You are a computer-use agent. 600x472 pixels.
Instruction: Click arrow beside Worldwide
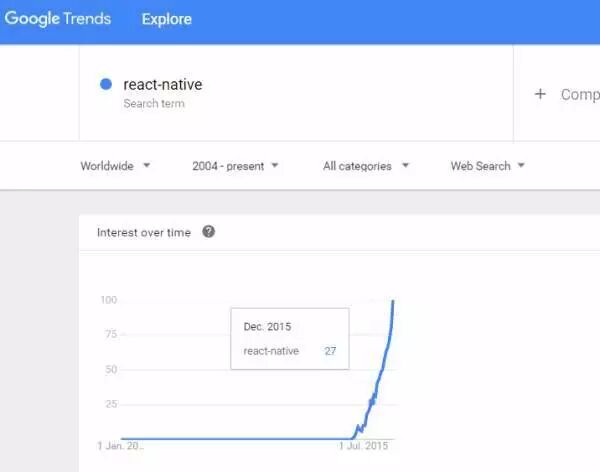coord(147,165)
